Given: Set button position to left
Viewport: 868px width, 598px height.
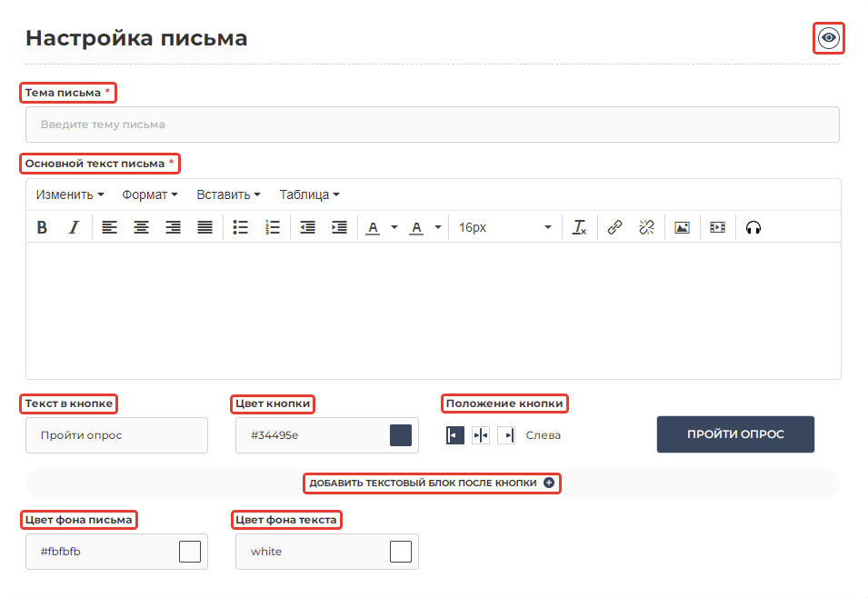Looking at the screenshot, I should [x=455, y=435].
